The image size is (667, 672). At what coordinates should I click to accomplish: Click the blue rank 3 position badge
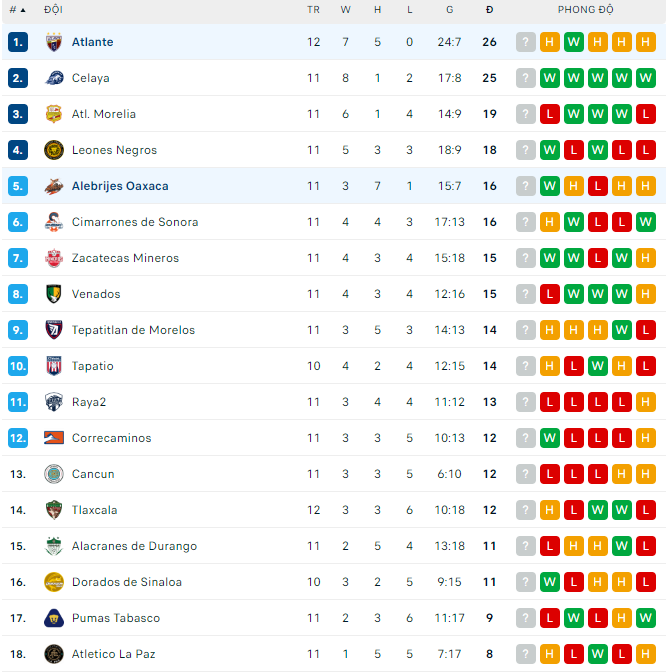[18, 114]
